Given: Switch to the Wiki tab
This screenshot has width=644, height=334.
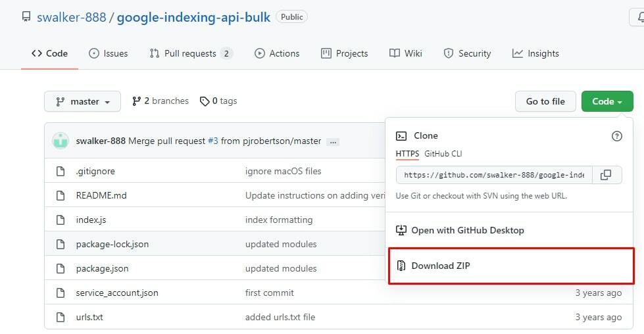Looking at the screenshot, I should pyautogui.click(x=406, y=53).
